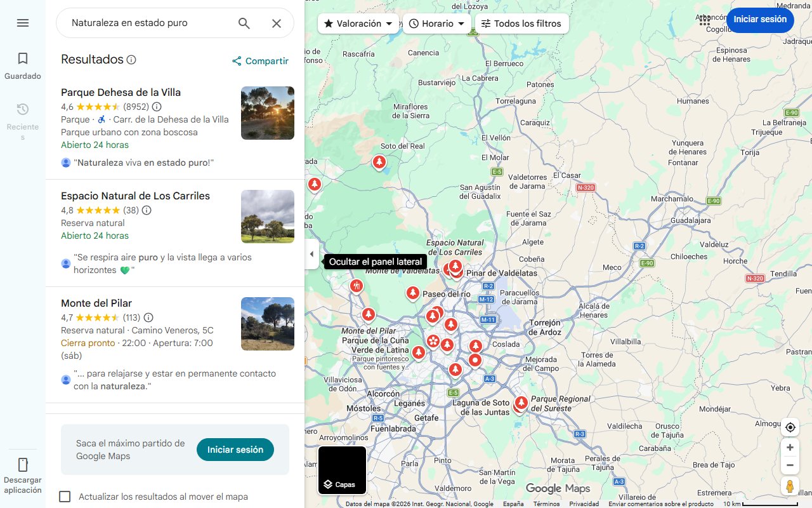Open the Horario filter dropdown

(436, 23)
